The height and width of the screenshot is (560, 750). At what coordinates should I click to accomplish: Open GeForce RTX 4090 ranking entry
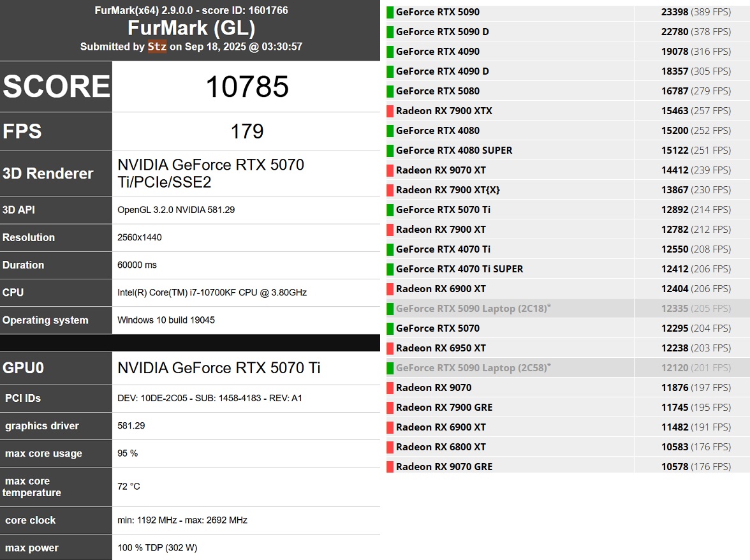click(x=437, y=52)
